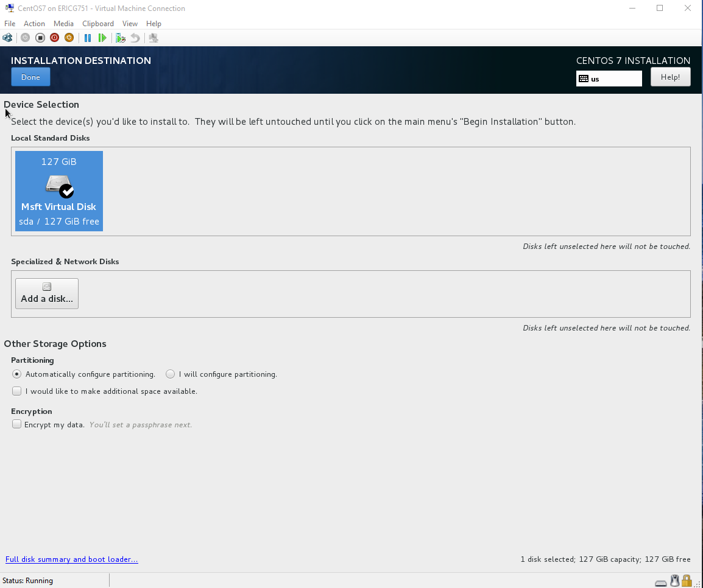This screenshot has height=588, width=703.
Task: Click the Add a disk... button
Action: tap(47, 294)
